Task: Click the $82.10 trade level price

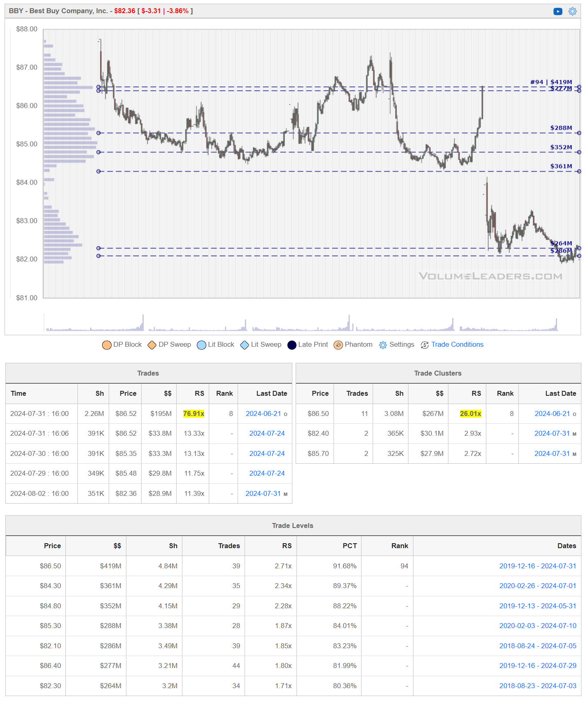Action: (x=50, y=646)
